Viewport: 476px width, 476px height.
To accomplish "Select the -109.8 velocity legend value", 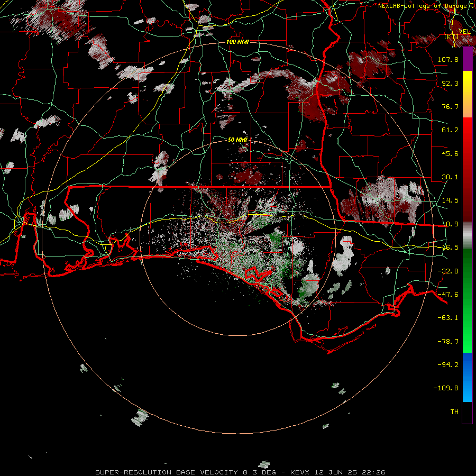I will click(x=446, y=388).
